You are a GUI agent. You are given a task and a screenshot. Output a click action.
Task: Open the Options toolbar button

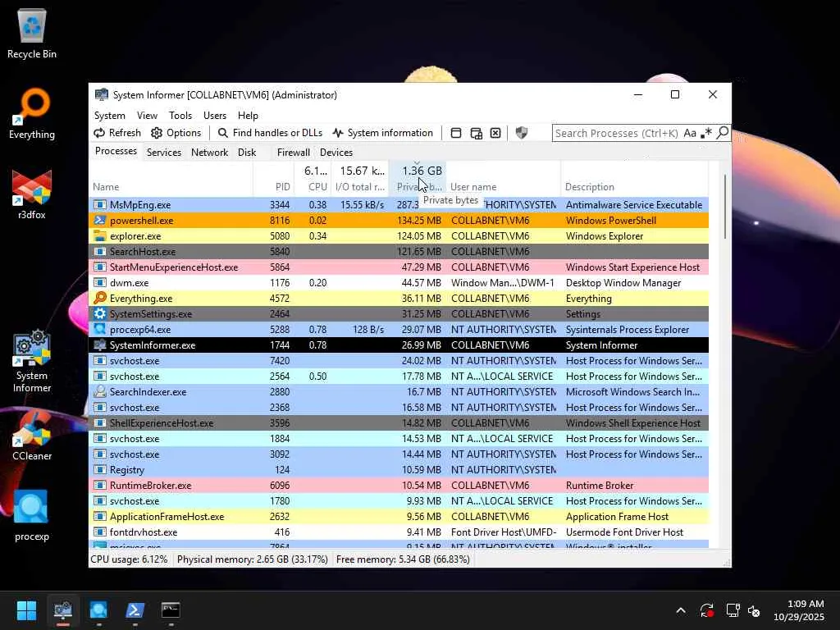tap(176, 133)
